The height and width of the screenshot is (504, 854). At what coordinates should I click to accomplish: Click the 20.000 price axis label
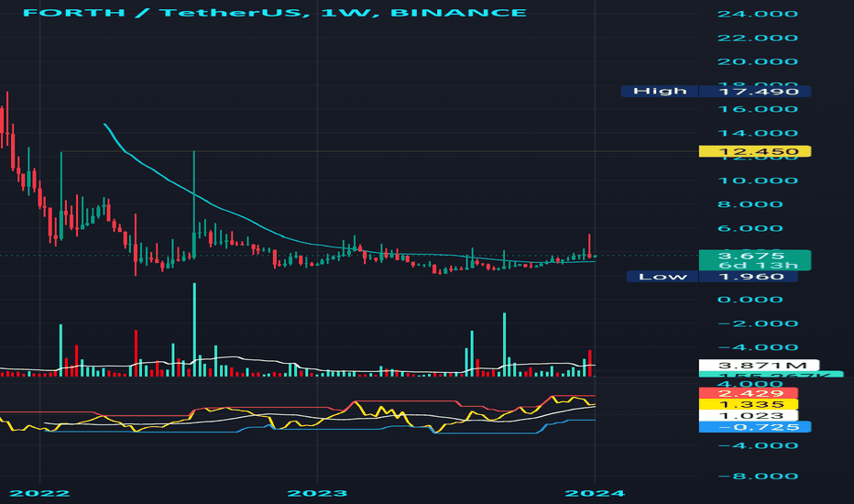click(758, 61)
